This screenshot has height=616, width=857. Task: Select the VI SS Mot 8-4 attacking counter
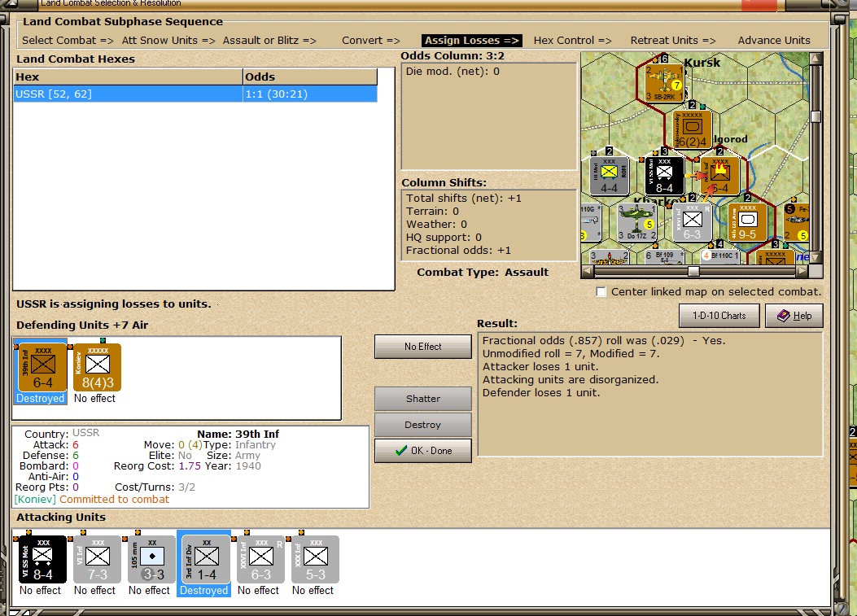[x=42, y=559]
